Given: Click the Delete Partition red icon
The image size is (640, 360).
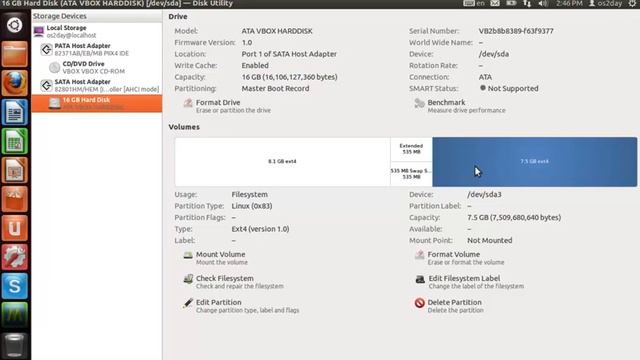Looking at the screenshot, I should pos(419,303).
